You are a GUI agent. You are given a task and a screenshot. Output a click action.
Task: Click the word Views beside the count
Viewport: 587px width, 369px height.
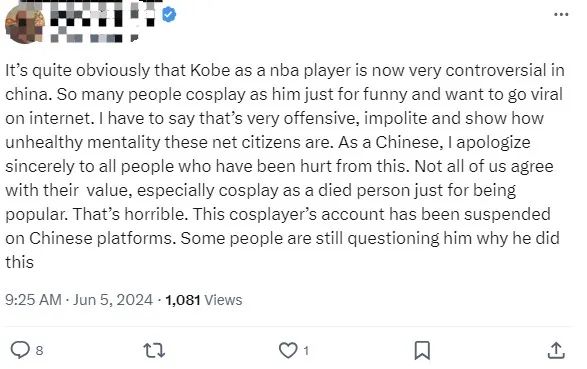pos(223,300)
